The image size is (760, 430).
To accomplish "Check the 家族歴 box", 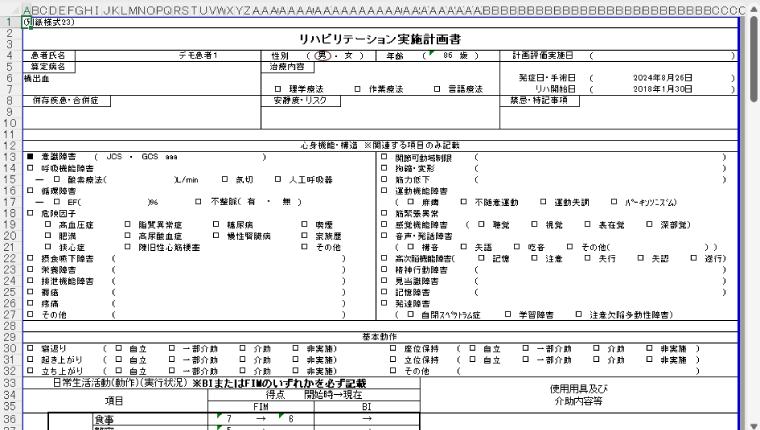I will [304, 236].
